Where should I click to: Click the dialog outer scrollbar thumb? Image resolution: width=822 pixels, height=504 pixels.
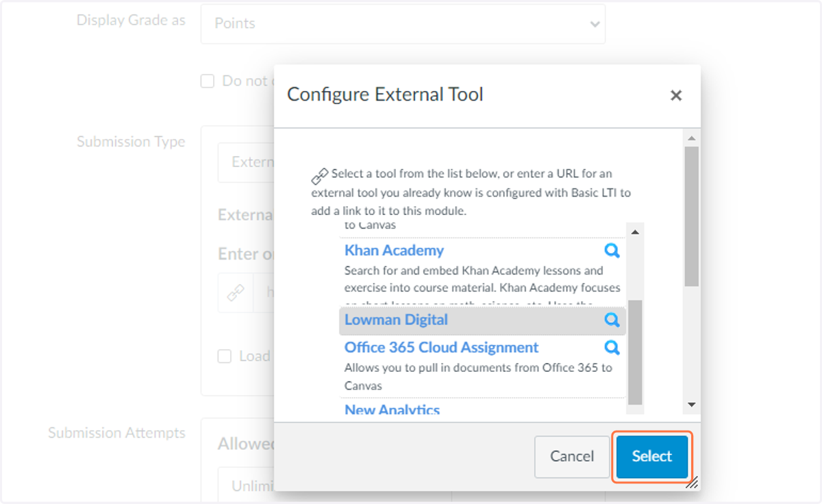click(x=691, y=216)
